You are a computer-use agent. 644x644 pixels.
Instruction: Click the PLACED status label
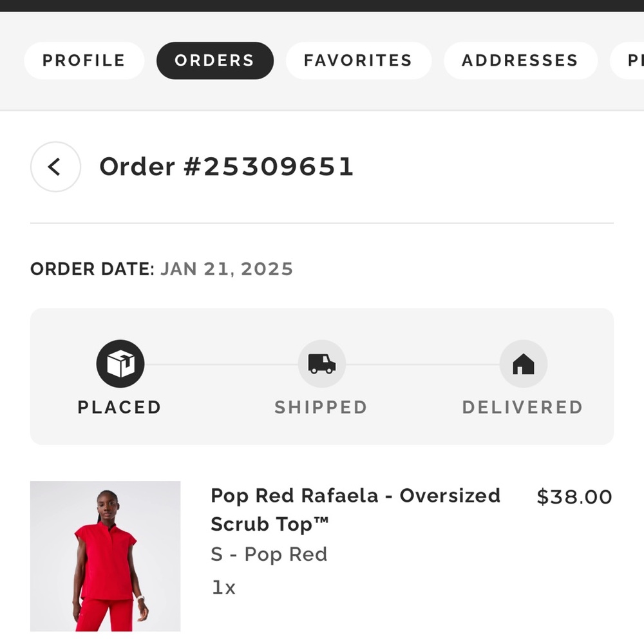coord(119,407)
